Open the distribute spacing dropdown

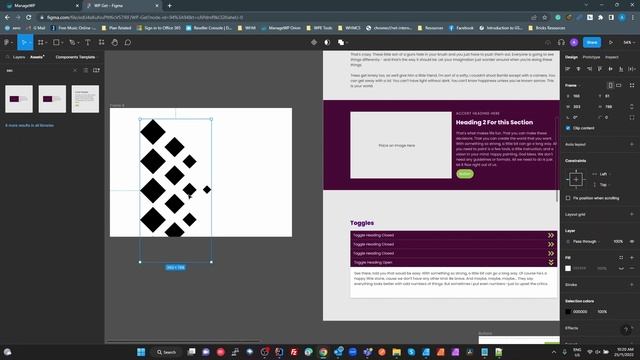[632, 69]
